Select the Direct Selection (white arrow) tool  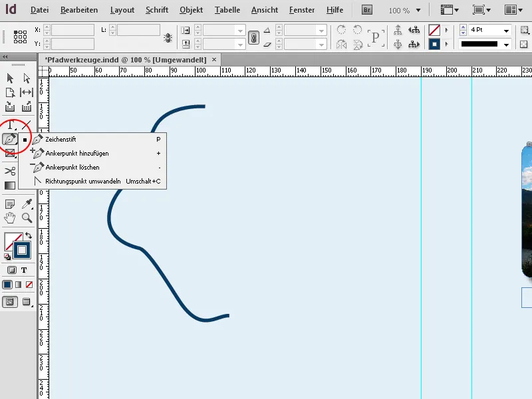pos(27,78)
